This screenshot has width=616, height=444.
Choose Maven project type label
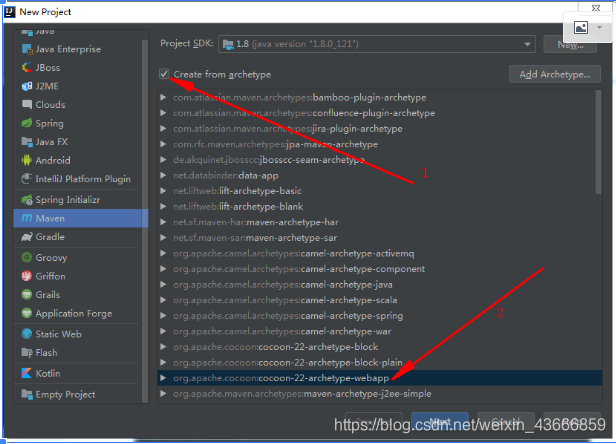point(50,218)
